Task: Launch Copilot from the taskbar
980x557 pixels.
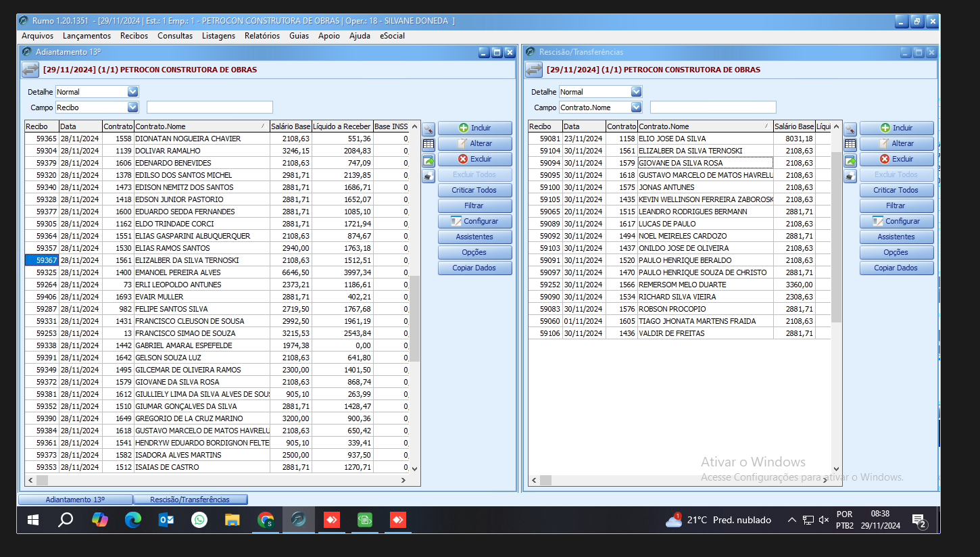Action: [99, 520]
